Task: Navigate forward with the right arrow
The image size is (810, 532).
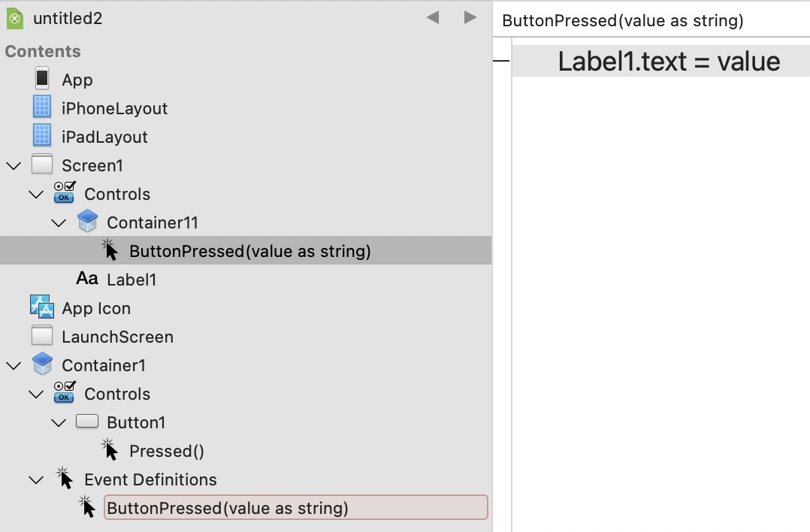Action: click(x=470, y=17)
